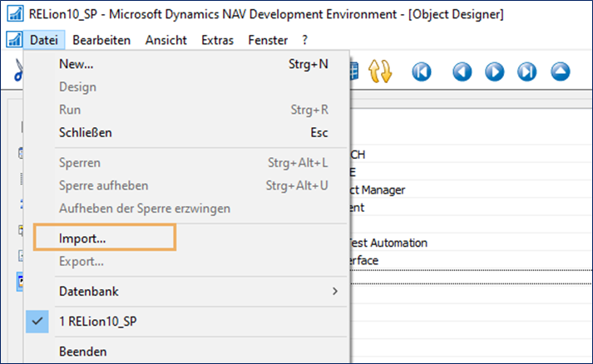Open the Ansicht menu

(166, 40)
